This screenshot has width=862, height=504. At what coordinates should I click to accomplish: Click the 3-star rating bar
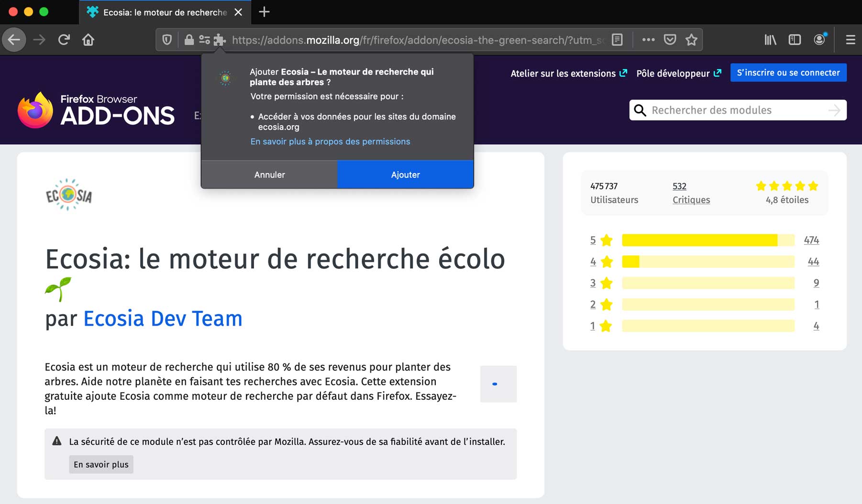708,283
